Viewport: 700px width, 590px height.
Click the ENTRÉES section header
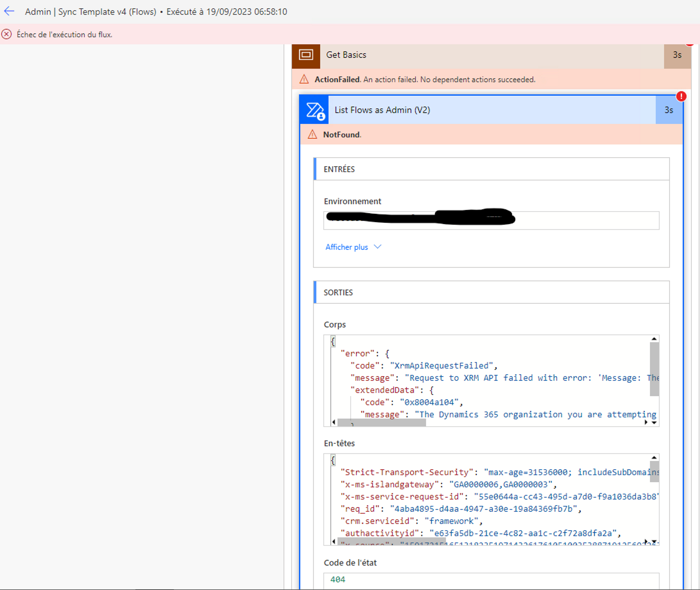(339, 169)
